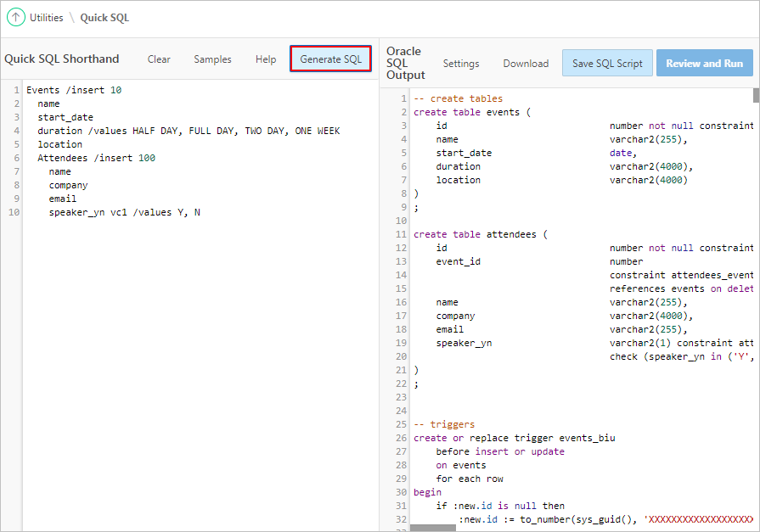Viewport: 760px width, 532px height.
Task: Click the Oracle SQL Output heading
Action: (405, 63)
